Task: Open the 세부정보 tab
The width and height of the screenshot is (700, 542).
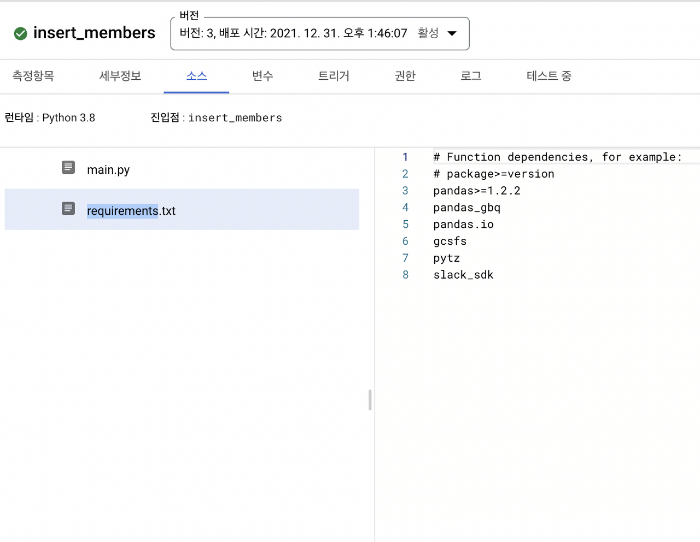Action: 120,76
